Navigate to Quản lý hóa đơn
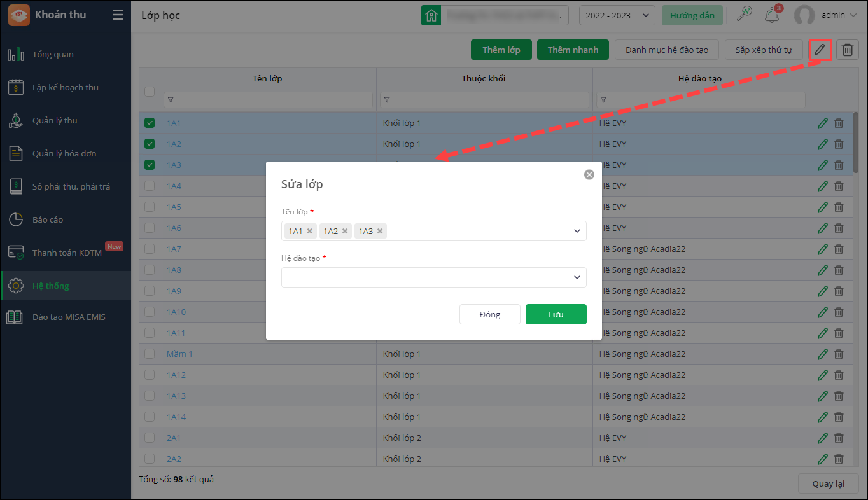 pyautogui.click(x=66, y=154)
